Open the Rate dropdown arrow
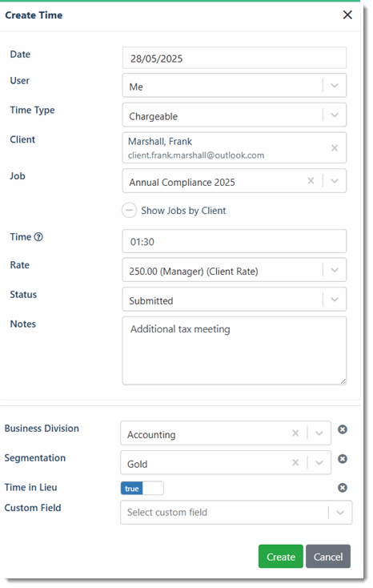 (335, 270)
